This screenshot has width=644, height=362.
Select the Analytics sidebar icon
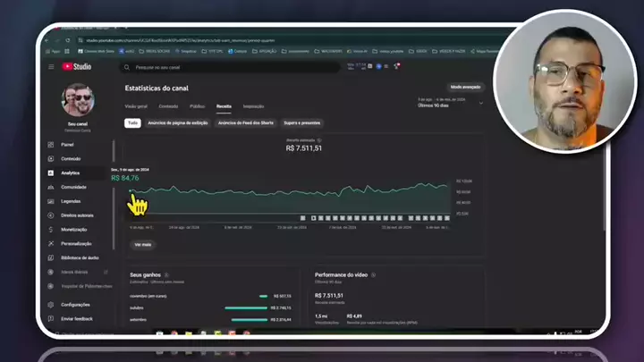coord(52,173)
